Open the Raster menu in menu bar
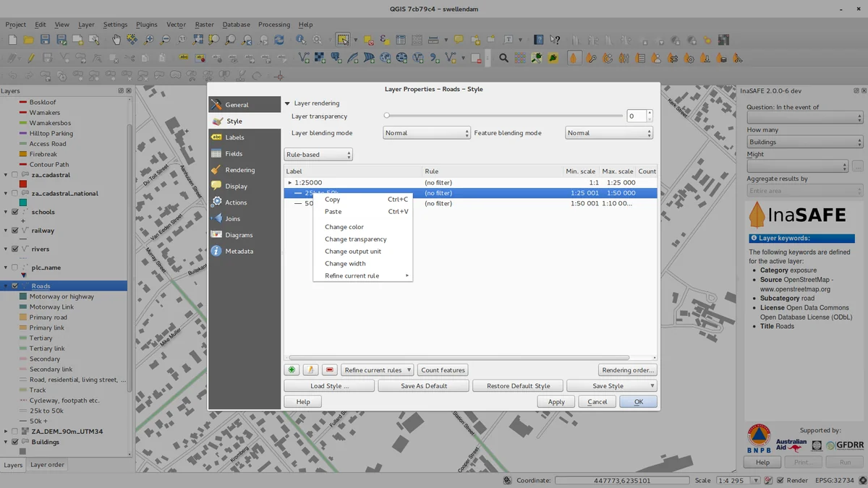868x488 pixels. [x=204, y=25]
